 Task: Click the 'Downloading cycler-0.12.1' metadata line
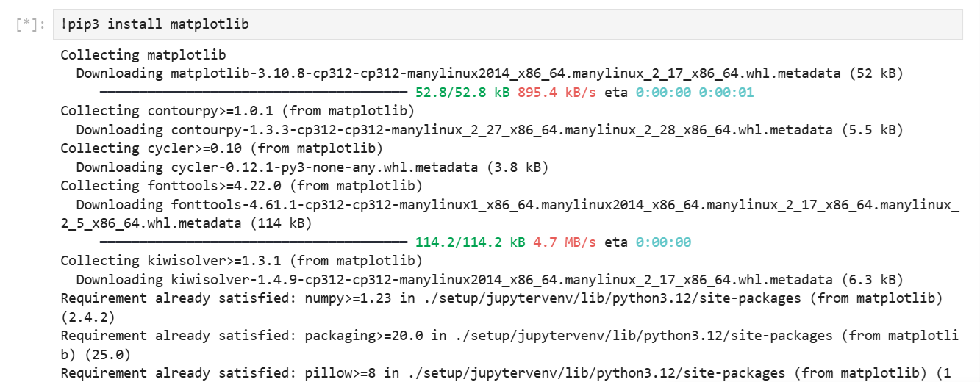(312, 167)
